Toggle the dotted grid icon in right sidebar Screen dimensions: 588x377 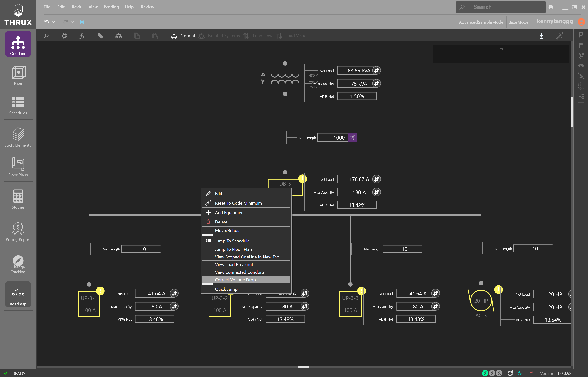pyautogui.click(x=581, y=86)
